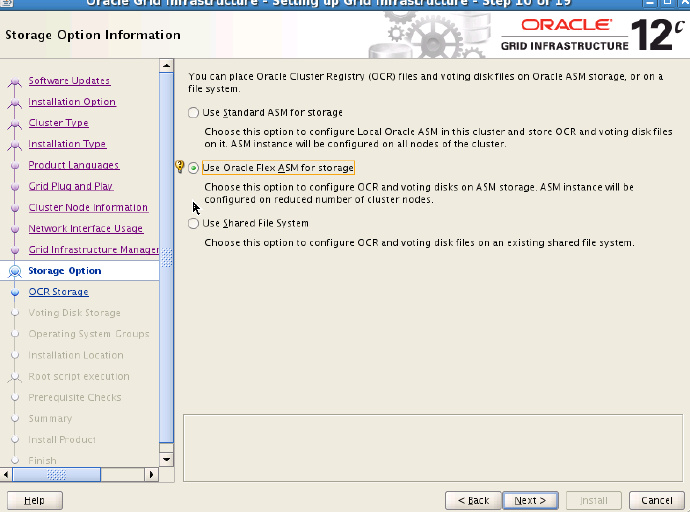
Task: Click Prerequisite Checks step text
Action: click(75, 397)
